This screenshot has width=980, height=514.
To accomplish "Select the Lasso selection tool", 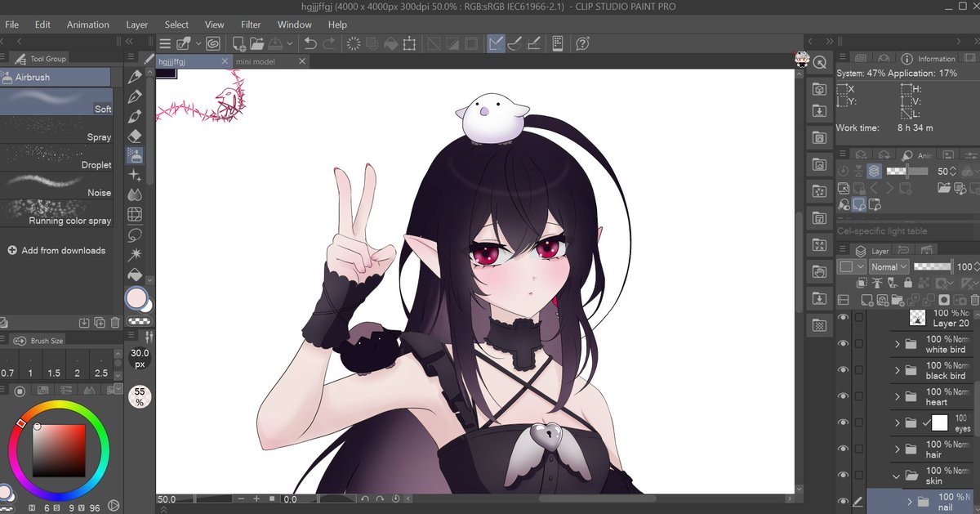I will [136, 235].
